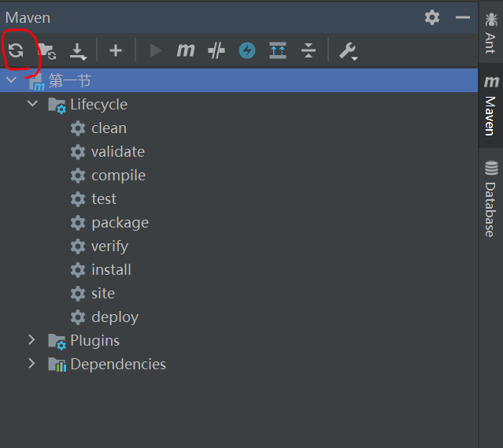Viewport: 503px width, 448px height.
Task: Click gear icon beside validate
Action: [78, 152]
